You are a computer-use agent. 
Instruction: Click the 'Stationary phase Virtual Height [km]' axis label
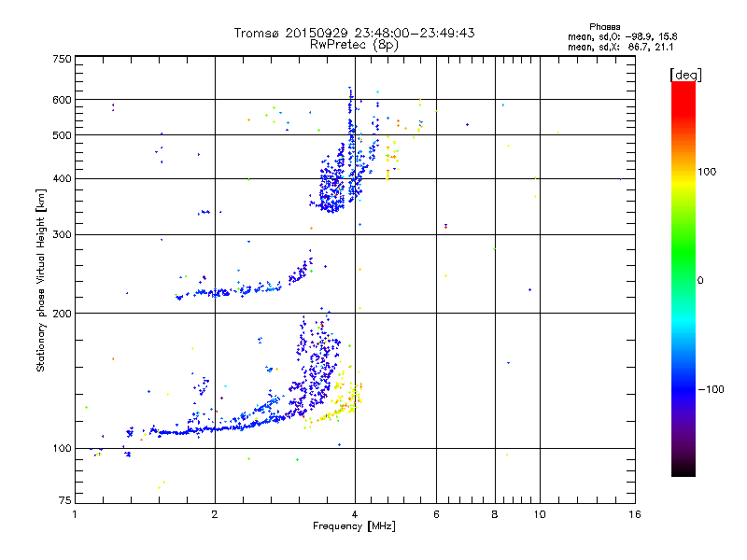pyautogui.click(x=41, y=280)
